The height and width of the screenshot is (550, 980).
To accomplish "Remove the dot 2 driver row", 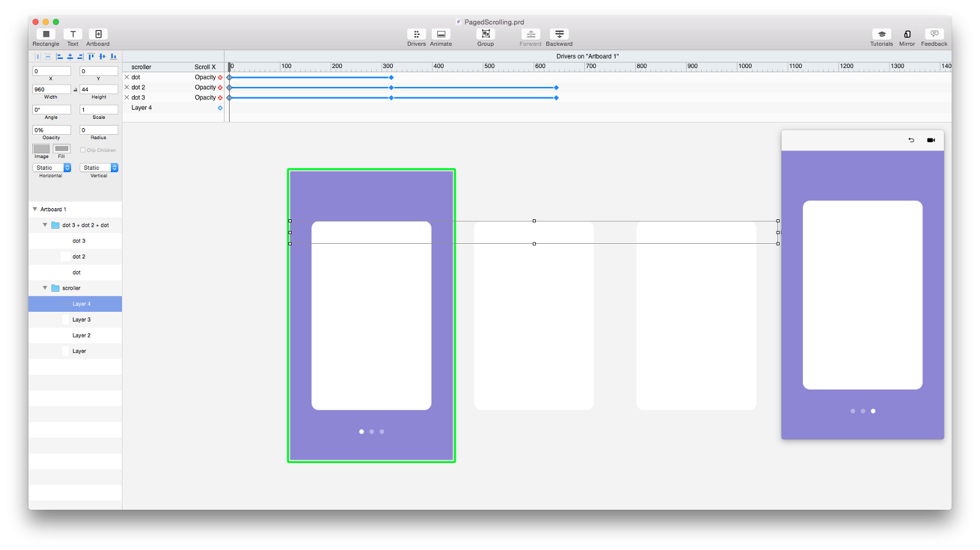I will pos(127,87).
